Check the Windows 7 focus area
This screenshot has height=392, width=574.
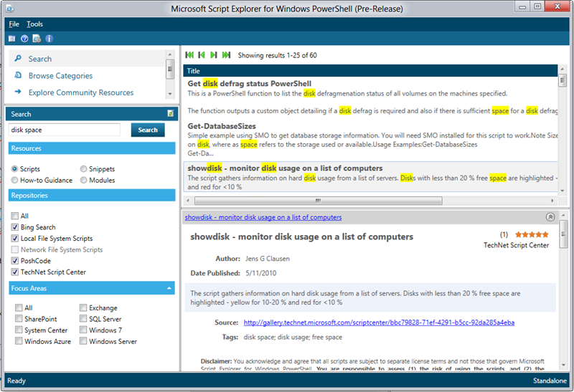click(83, 330)
